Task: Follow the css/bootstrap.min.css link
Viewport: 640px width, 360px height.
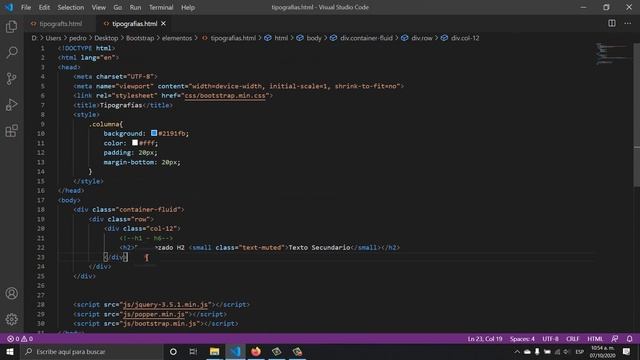Action: click(x=225, y=96)
